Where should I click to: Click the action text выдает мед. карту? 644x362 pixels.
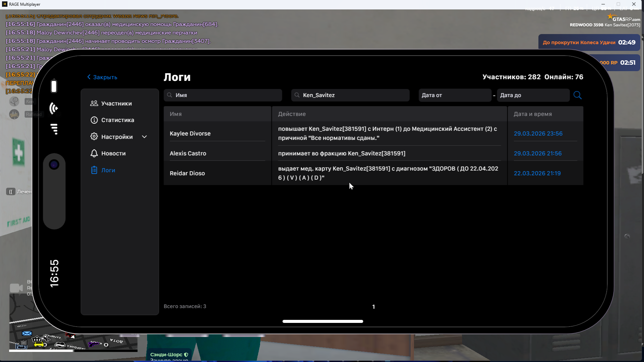tap(388, 173)
